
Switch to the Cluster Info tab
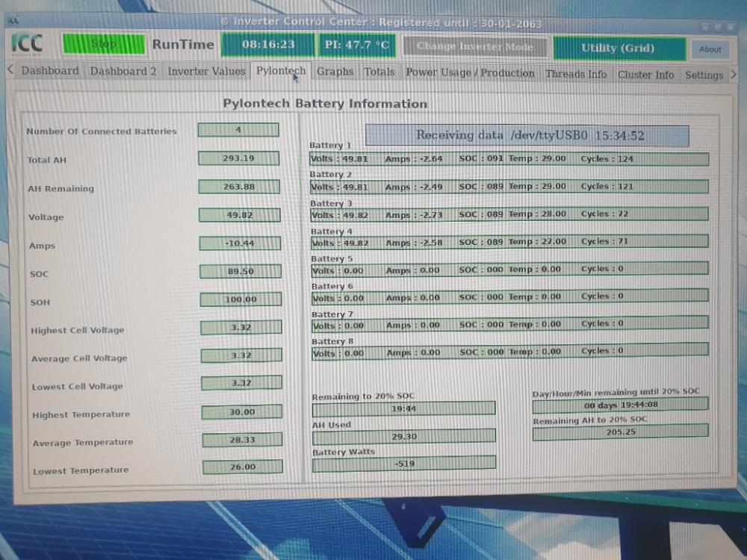[x=645, y=74]
